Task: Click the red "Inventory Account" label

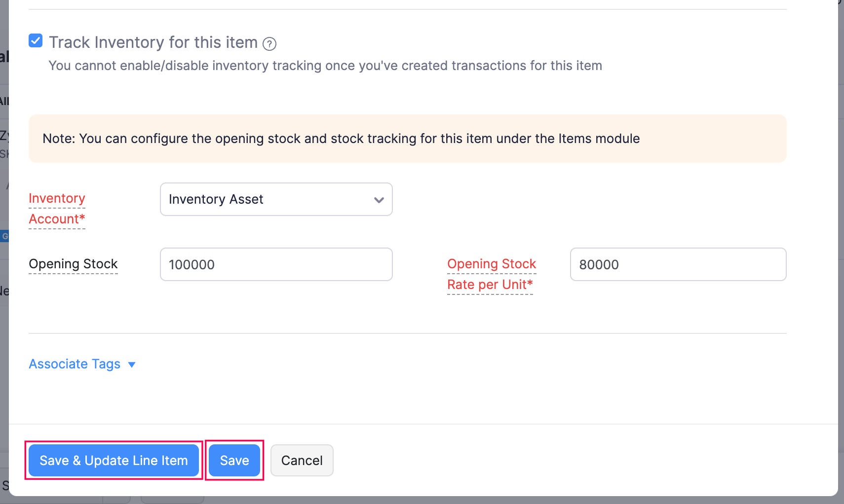Action: click(x=56, y=208)
